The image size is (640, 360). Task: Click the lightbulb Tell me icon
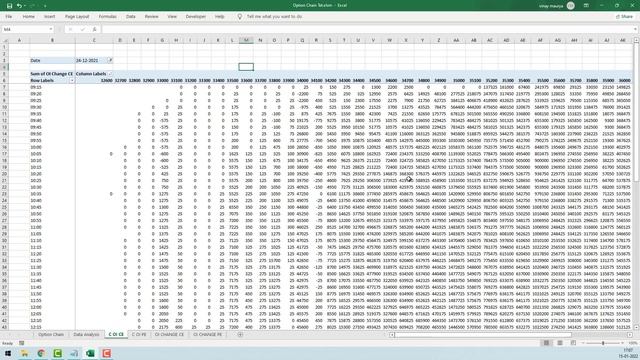[240, 17]
